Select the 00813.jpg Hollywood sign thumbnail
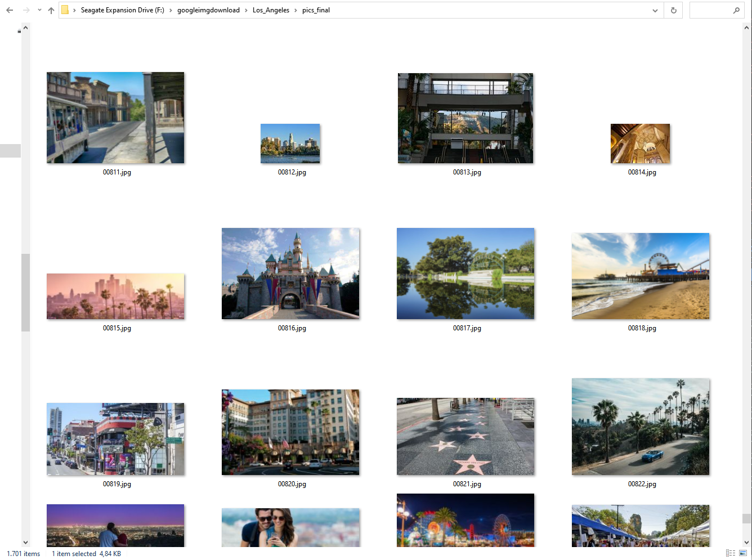This screenshot has height=560, width=752. pos(465,118)
